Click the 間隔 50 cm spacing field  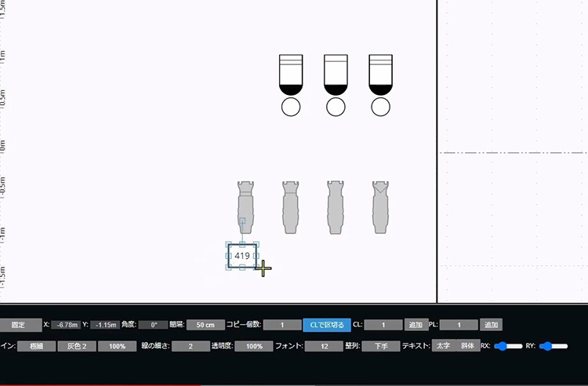coord(205,325)
